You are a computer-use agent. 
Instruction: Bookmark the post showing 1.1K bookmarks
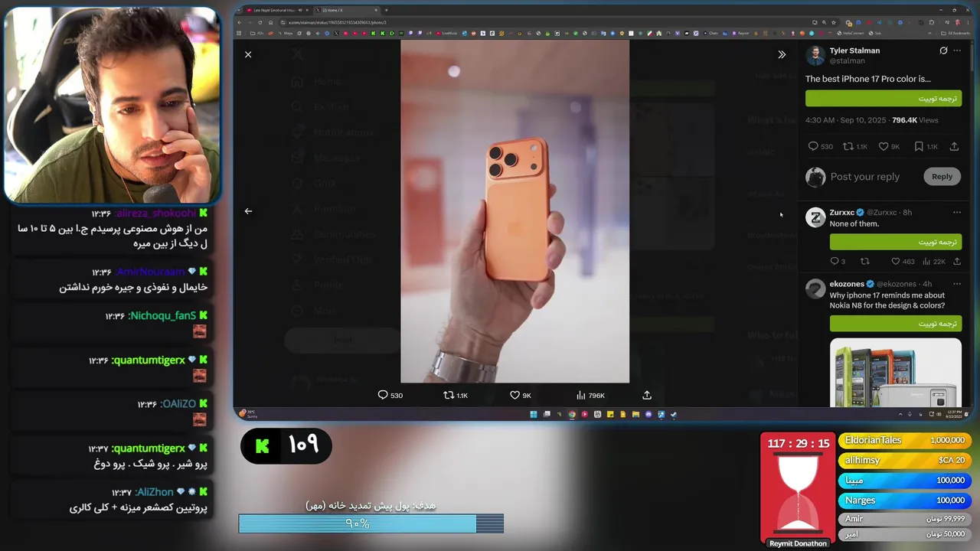pyautogui.click(x=926, y=146)
